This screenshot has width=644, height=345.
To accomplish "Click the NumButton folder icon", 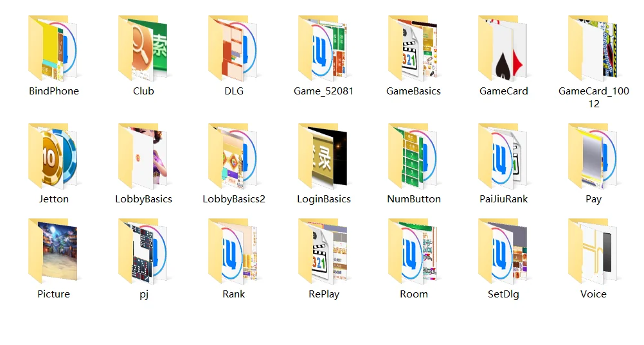I will (x=413, y=156).
